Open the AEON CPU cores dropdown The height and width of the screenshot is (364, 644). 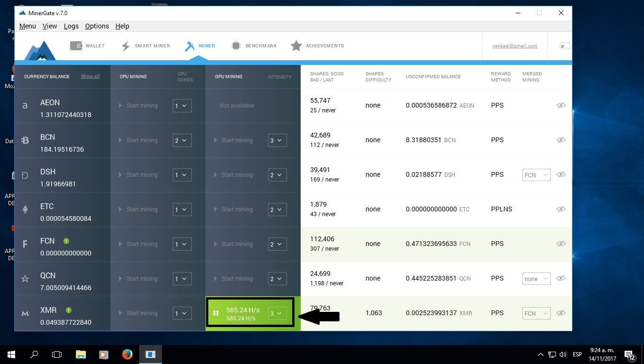182,106
